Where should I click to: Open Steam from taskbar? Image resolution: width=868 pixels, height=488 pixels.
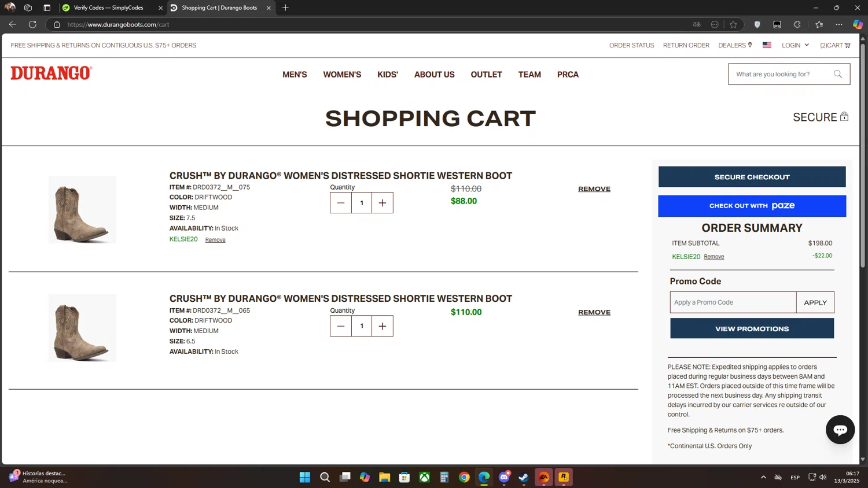(x=524, y=477)
